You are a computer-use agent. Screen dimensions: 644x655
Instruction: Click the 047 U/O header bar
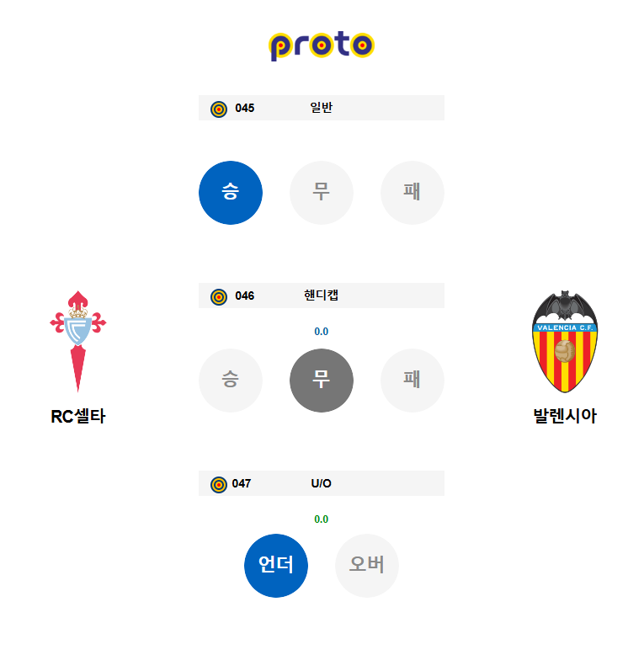click(322, 483)
